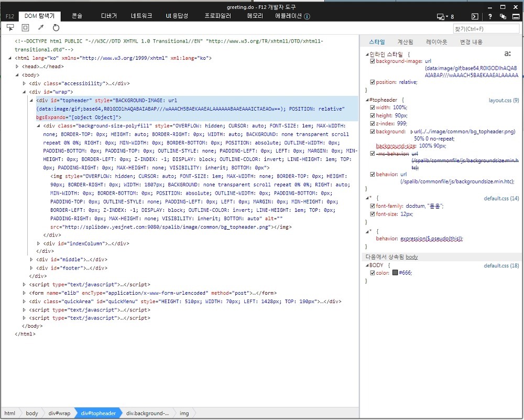Expand the background shorthand property triangle

[412, 132]
